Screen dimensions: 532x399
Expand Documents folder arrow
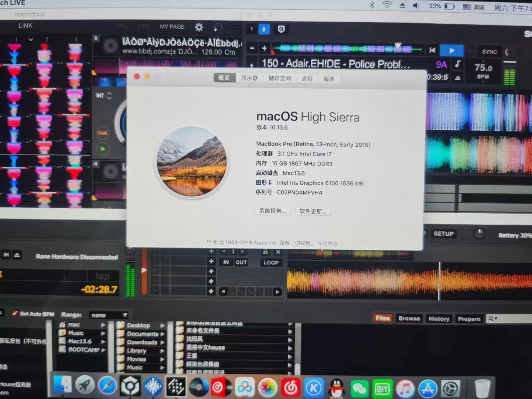[x=163, y=334]
